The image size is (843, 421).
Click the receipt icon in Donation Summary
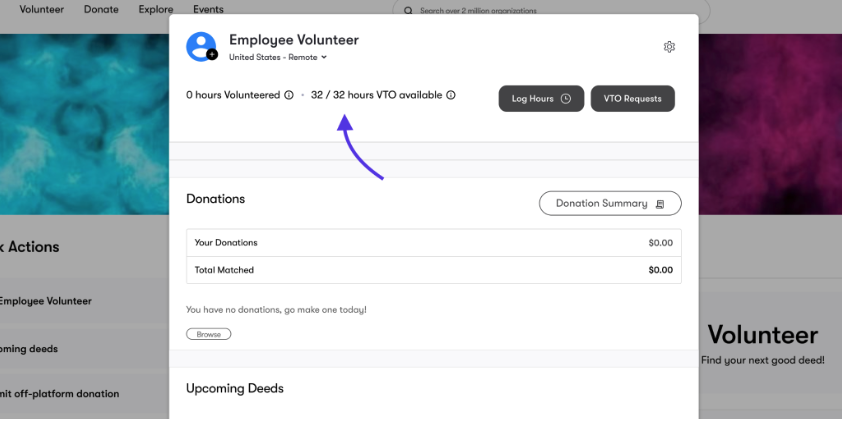[660, 204]
